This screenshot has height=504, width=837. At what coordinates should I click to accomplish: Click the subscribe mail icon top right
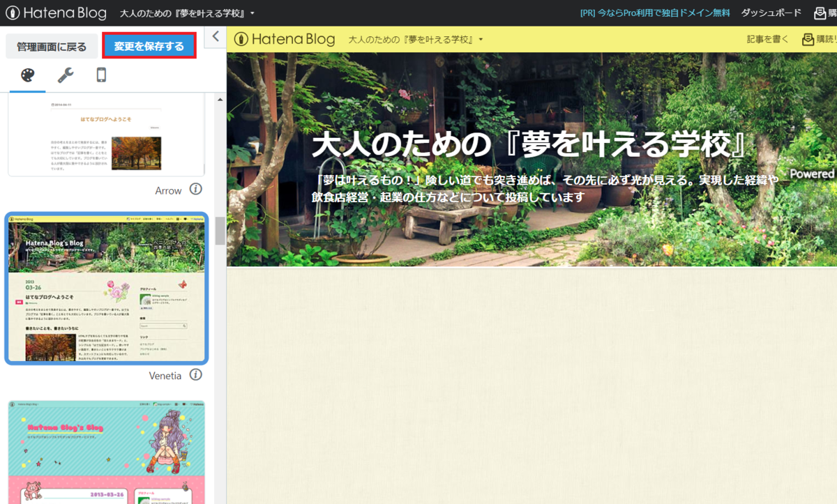pos(820,12)
